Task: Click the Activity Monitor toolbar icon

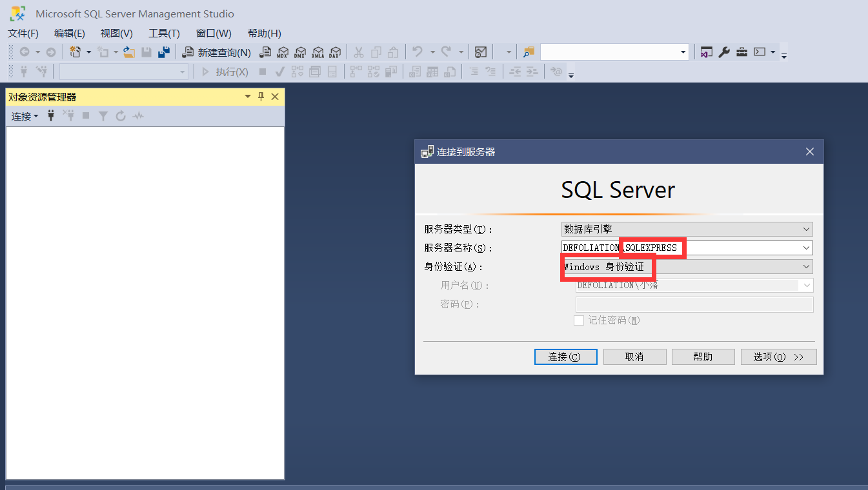Action: tap(481, 52)
